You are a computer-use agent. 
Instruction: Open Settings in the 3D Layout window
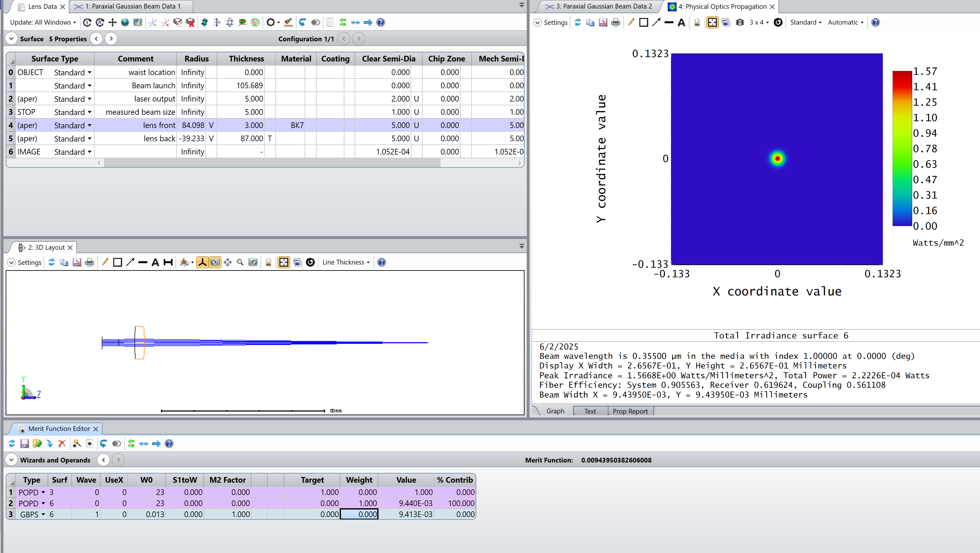click(x=25, y=262)
